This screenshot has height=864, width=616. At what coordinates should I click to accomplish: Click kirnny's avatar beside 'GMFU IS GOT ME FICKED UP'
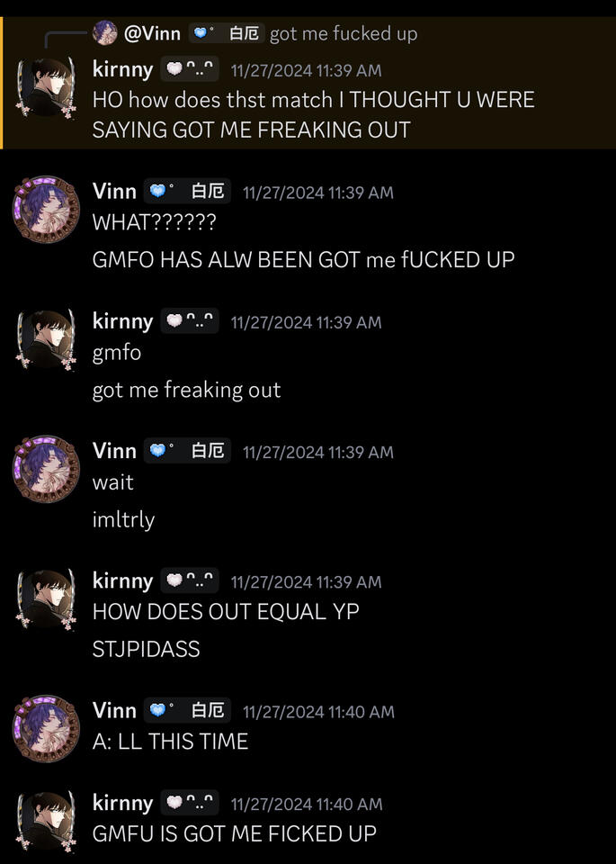[46, 821]
